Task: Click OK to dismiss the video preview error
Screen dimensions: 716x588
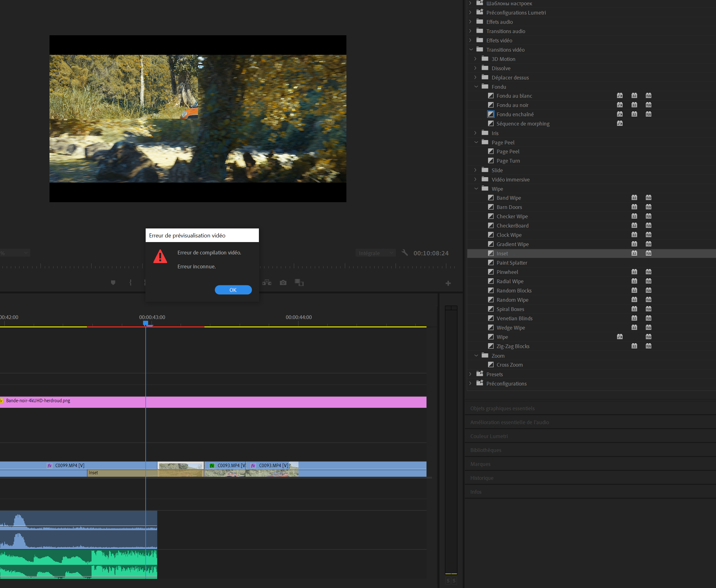Action: pyautogui.click(x=233, y=290)
